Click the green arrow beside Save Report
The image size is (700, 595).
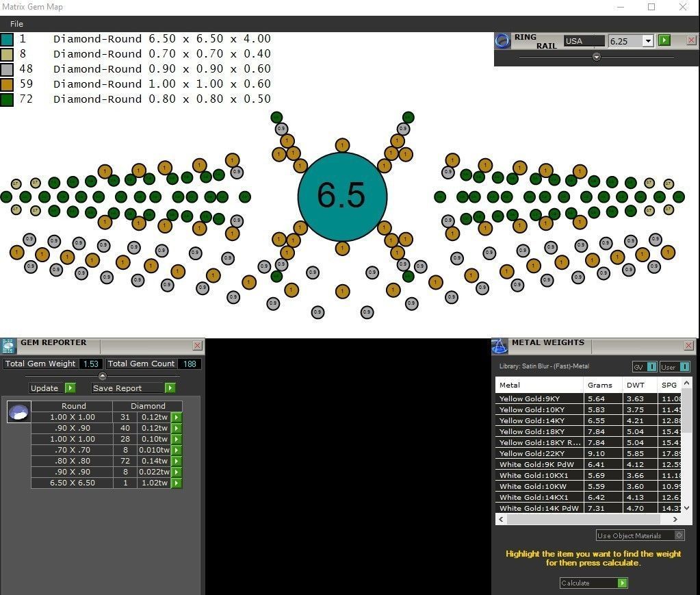tap(170, 388)
